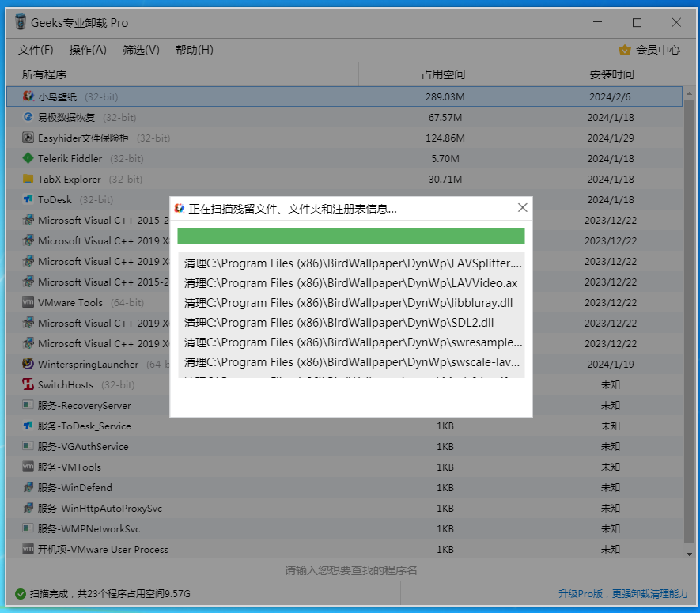700x613 pixels.
Task: Click the scanning dialog's title icon
Action: click(180, 209)
